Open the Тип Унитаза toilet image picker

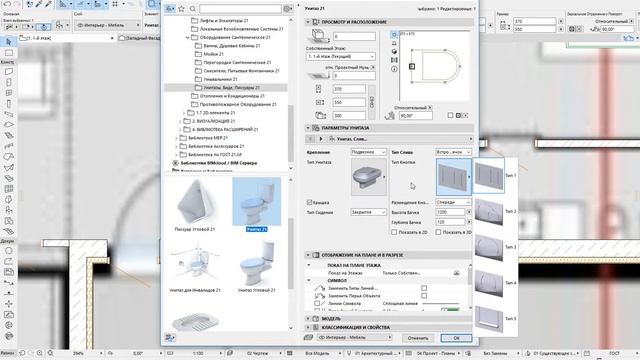click(x=369, y=177)
